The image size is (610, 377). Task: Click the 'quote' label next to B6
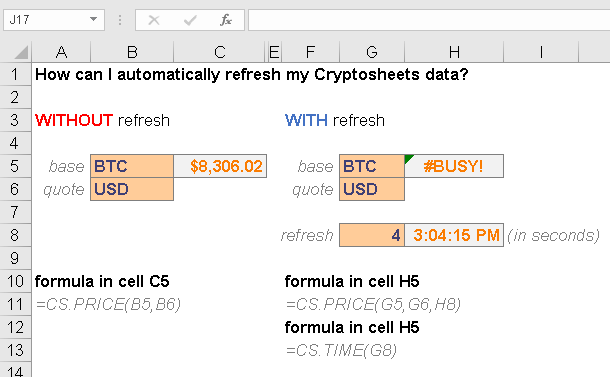tap(64, 190)
